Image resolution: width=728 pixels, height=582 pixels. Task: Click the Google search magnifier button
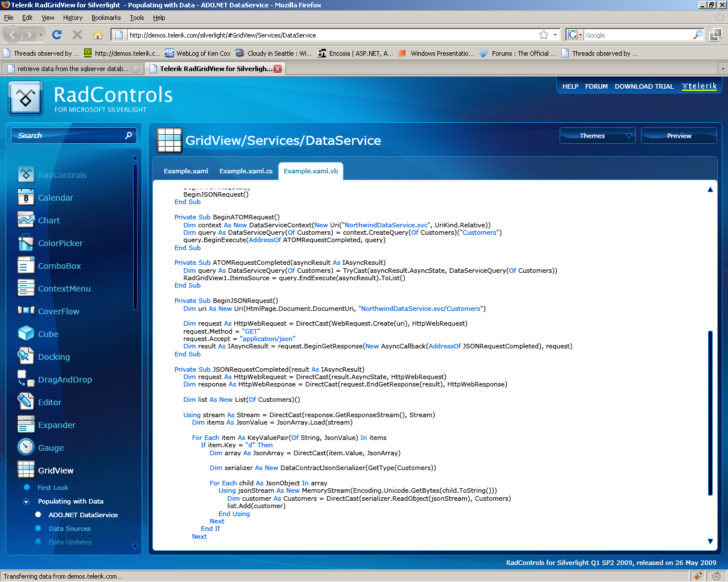(x=698, y=35)
